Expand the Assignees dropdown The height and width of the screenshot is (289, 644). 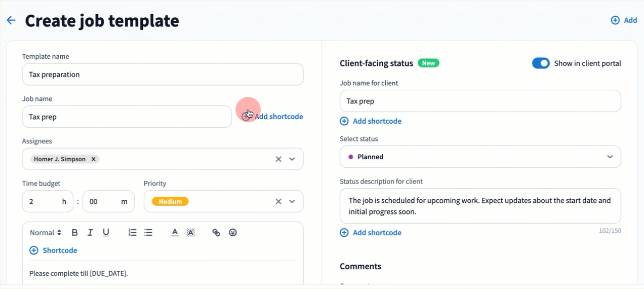(292, 159)
